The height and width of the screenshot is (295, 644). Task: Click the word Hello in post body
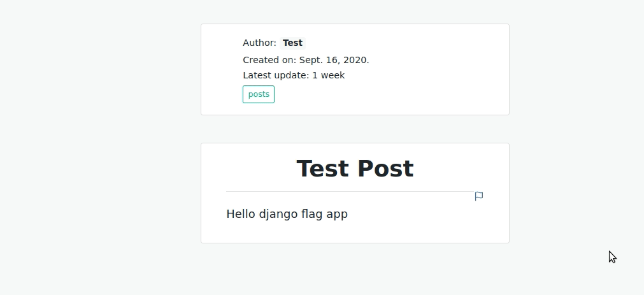pos(241,214)
